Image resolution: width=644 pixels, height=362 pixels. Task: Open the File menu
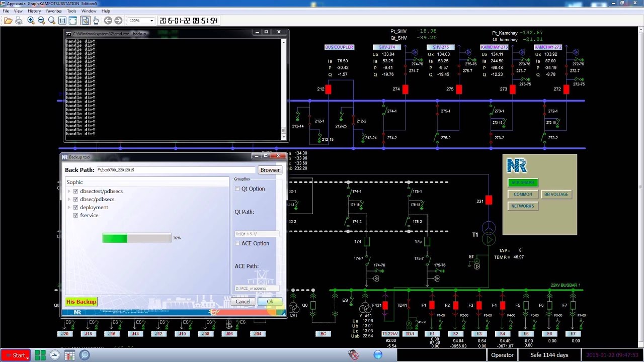(x=6, y=11)
